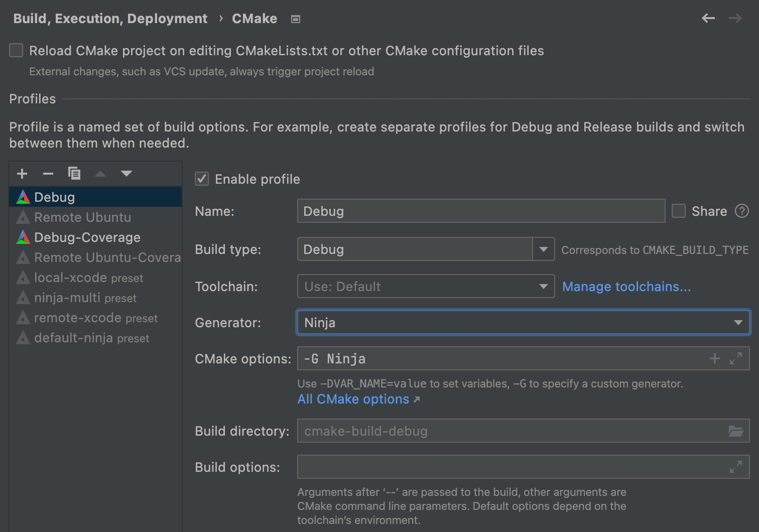Select the Remote Ubuntu profile

pyautogui.click(x=95, y=217)
